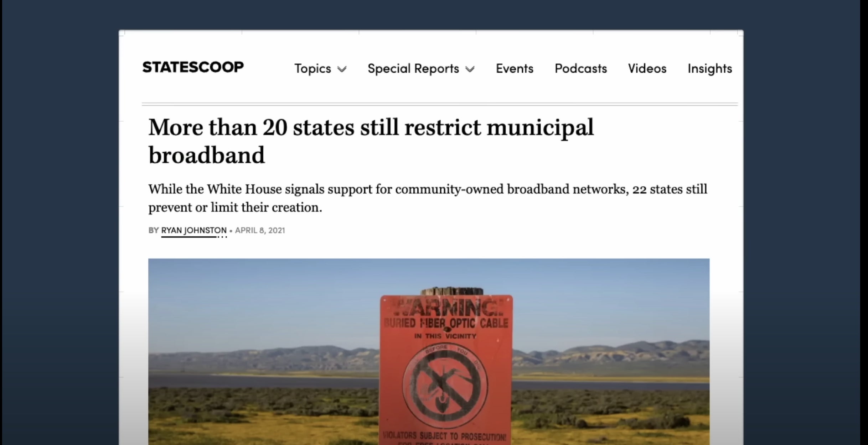The image size is (868, 445).
Task: Click the municipal broadband headline
Action: pos(371,141)
